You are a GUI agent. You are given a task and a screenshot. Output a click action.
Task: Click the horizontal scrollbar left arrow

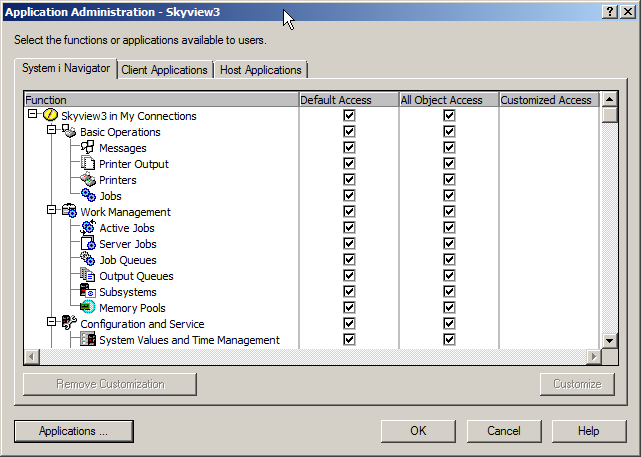click(32, 357)
